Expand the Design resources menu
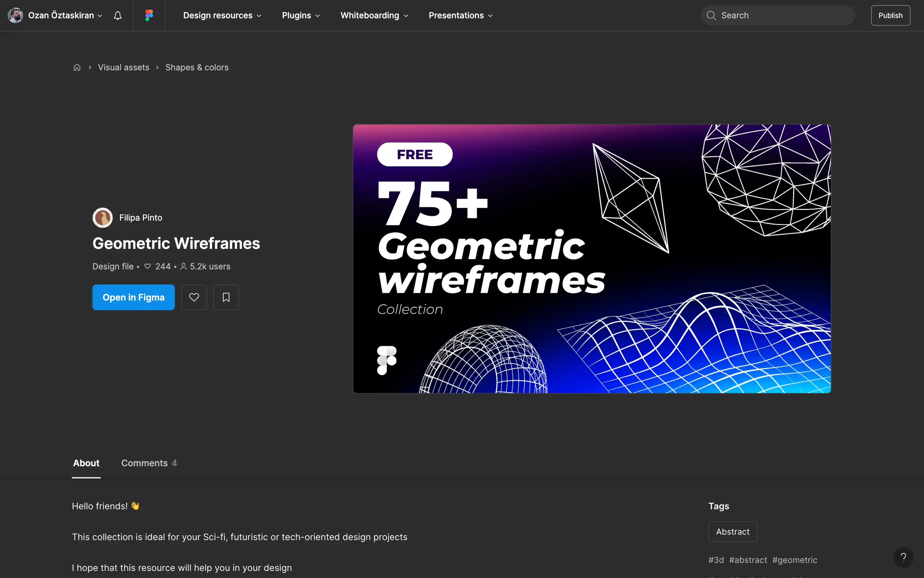 [222, 15]
